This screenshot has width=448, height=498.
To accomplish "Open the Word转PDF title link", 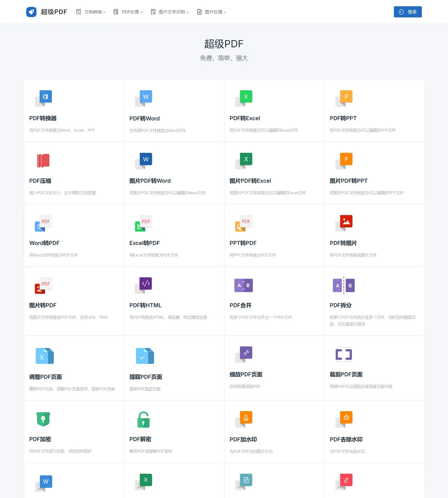I will [44, 243].
